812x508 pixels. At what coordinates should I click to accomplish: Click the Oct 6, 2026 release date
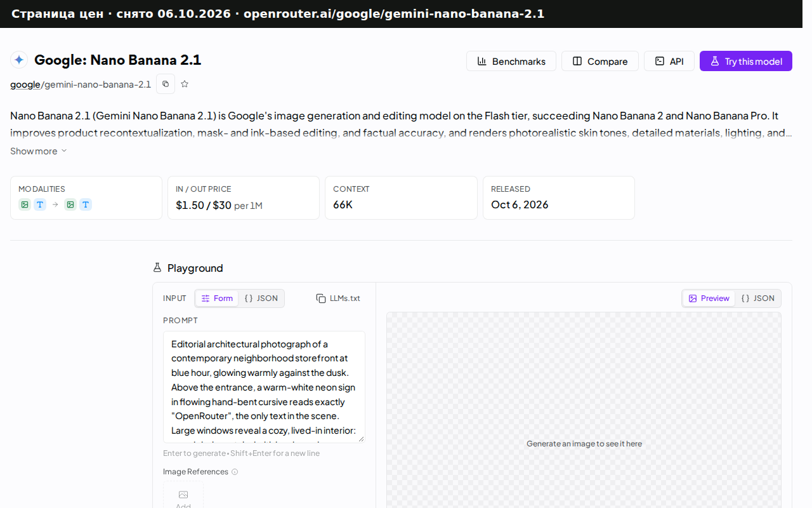tap(520, 204)
